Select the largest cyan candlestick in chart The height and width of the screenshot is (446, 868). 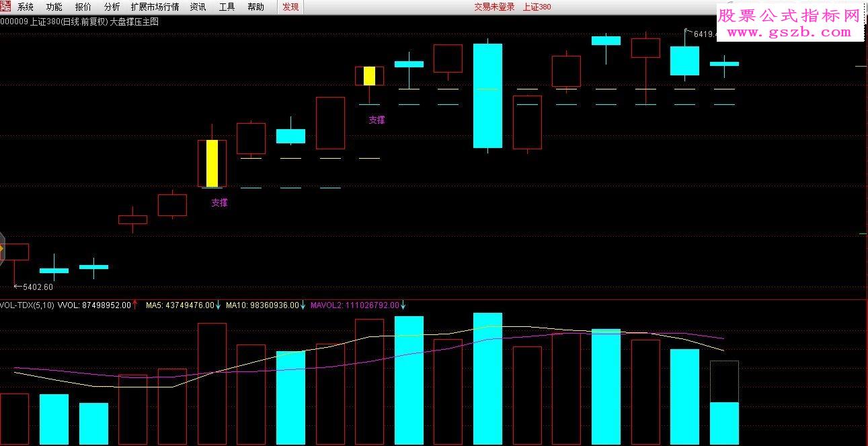pos(487,96)
